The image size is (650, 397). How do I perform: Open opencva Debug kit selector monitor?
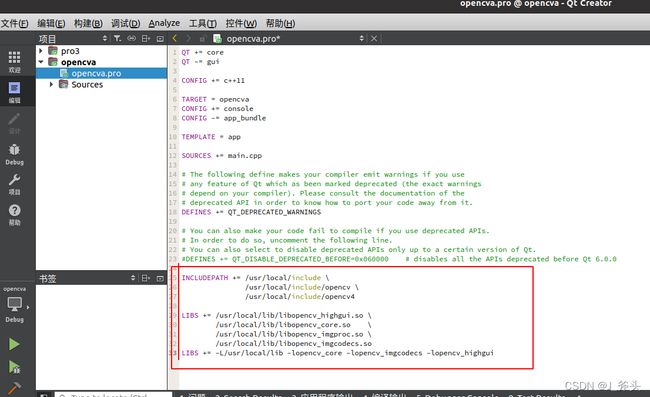(15, 305)
